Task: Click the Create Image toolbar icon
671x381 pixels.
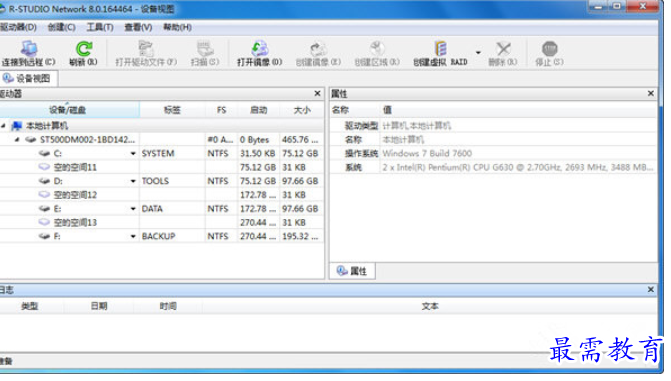Action: tap(318, 49)
